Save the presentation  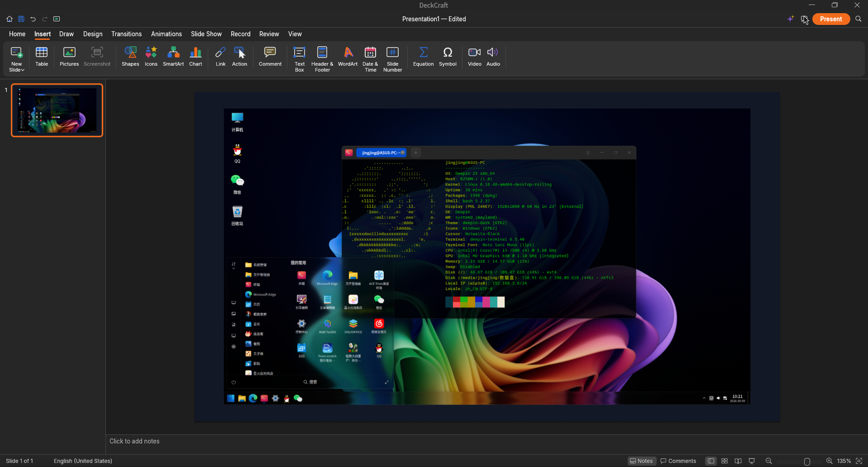coord(21,19)
